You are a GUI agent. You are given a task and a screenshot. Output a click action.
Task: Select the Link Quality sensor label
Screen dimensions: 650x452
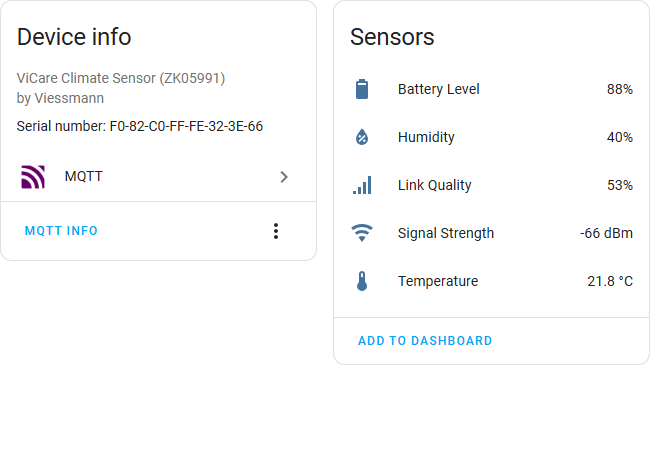pos(434,185)
